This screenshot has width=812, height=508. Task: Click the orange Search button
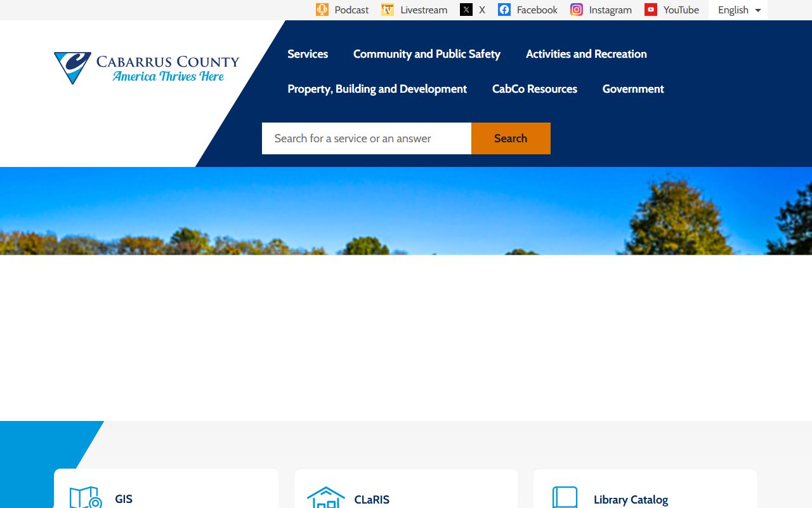[511, 138]
